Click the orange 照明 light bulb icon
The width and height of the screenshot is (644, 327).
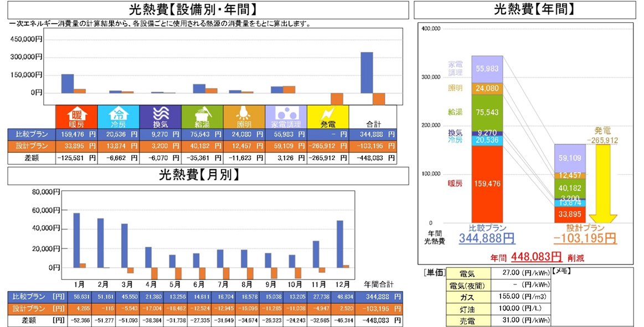point(244,116)
